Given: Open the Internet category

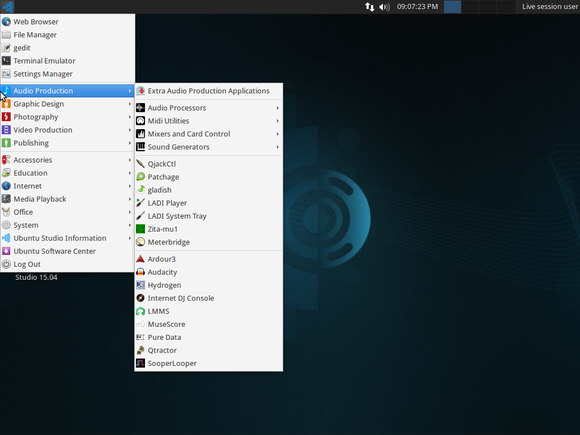Looking at the screenshot, I should click(x=67, y=186).
